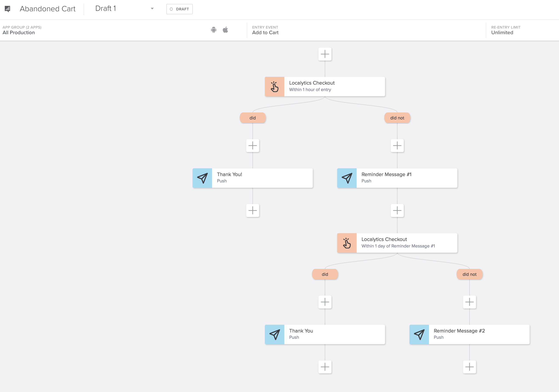The image size is (559, 392).
Task: Click Reminder Message #2 paper-plane icon
Action: pyautogui.click(x=419, y=335)
